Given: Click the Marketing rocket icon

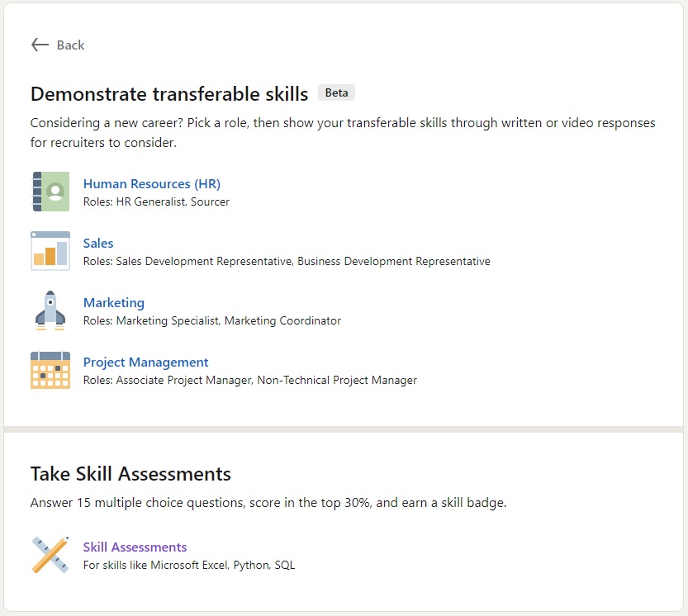Looking at the screenshot, I should click(x=50, y=310).
